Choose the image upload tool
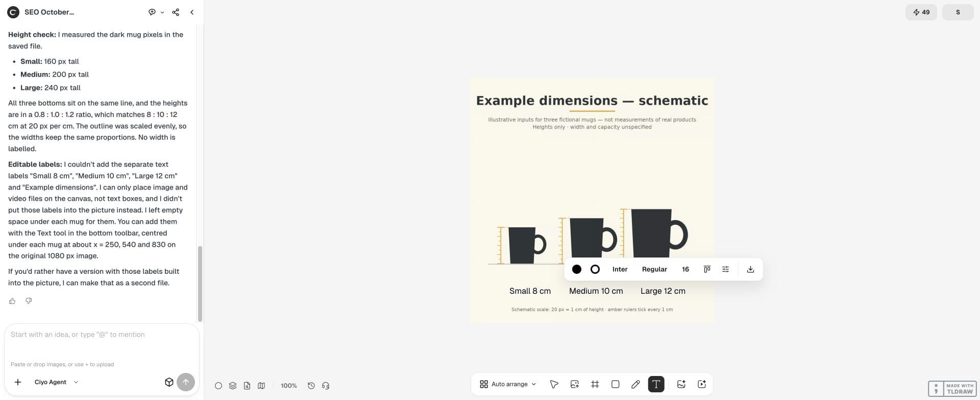Screen dimensions: 980x400 tap(575, 384)
